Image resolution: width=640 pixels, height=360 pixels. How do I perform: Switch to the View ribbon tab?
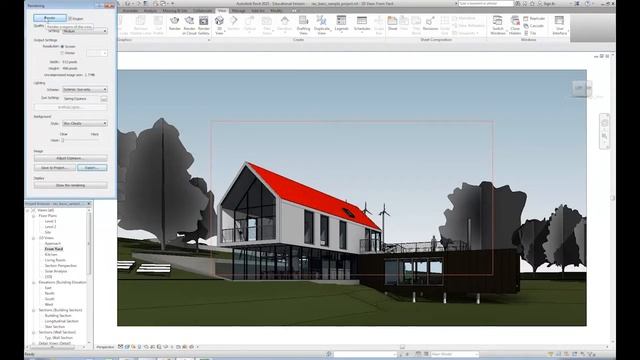coord(222,11)
